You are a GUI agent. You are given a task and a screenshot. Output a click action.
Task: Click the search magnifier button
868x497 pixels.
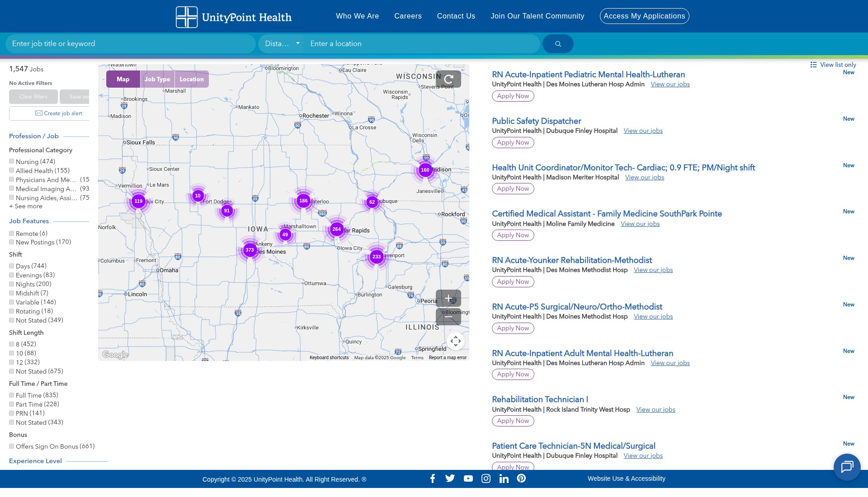click(x=558, y=44)
